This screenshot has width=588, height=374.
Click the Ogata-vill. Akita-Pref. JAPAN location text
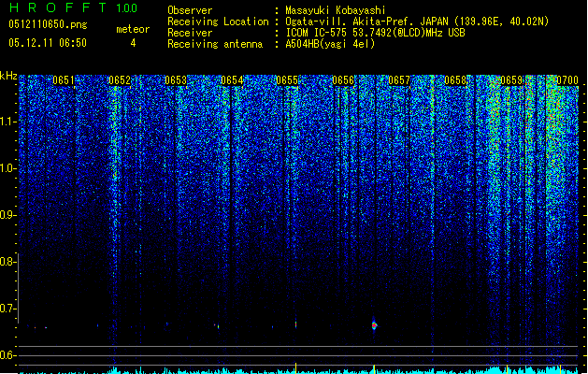[417, 22]
